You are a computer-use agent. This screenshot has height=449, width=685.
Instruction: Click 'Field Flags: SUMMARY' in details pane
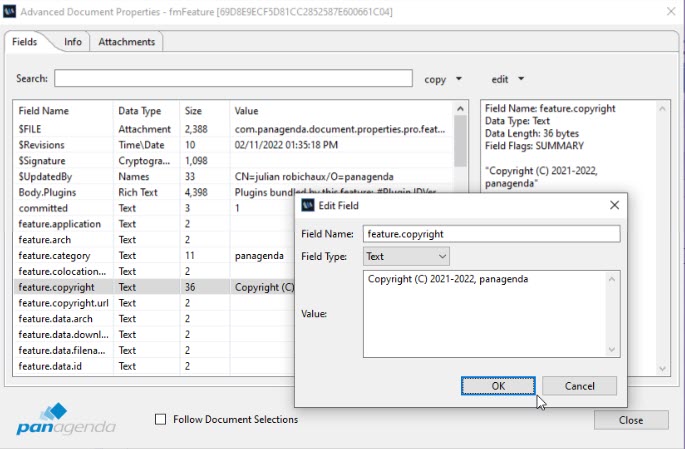[534, 146]
